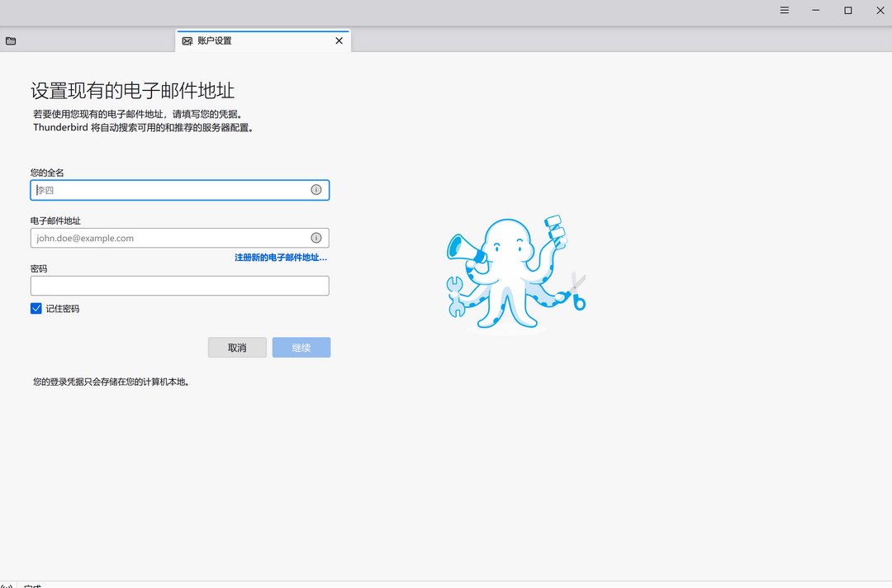Click the 您的登录凭据只会存储在您的计算机本地 note
Image resolution: width=892 pixels, height=588 pixels.
[x=111, y=382]
